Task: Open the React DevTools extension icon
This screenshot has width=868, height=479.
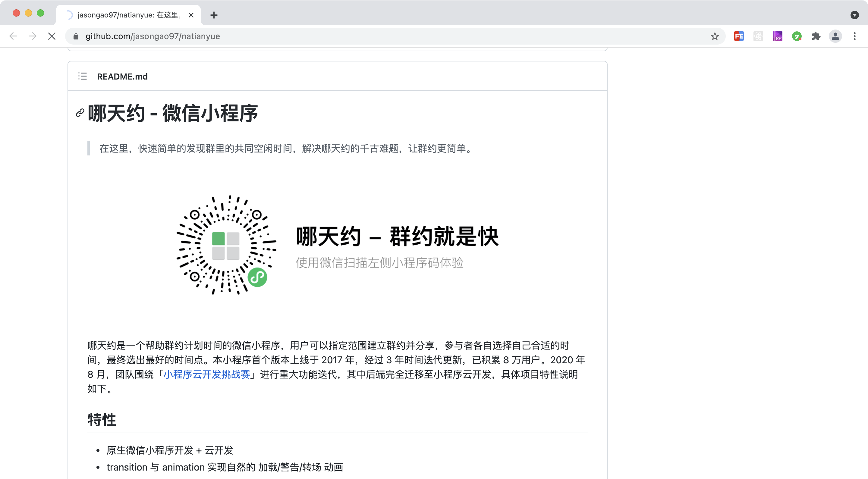Action: coord(758,36)
